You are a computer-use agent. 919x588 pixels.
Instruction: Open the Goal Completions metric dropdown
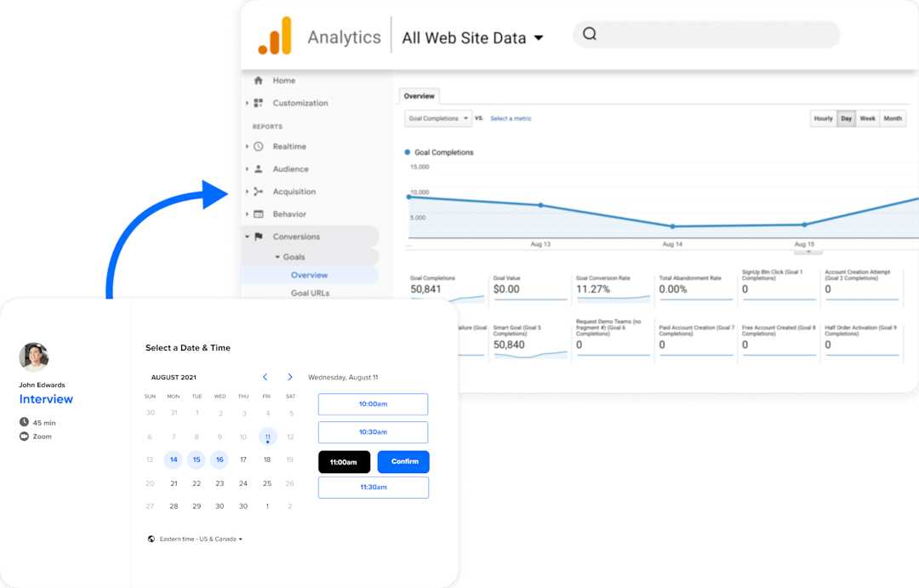tap(437, 118)
